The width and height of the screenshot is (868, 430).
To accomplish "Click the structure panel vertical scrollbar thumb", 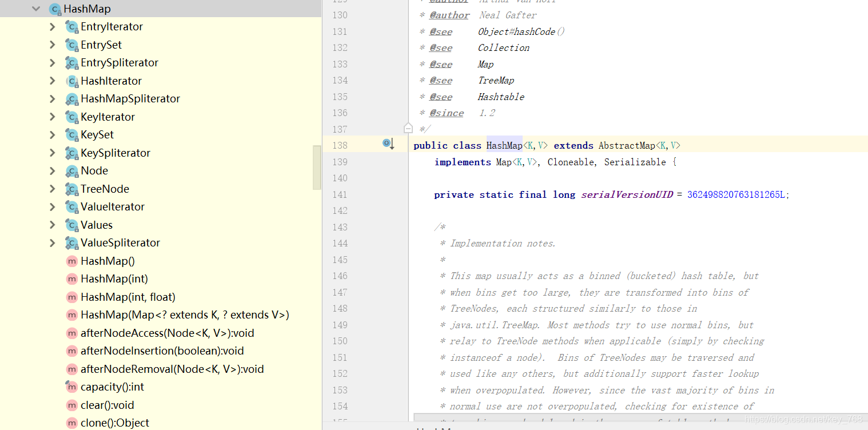I will click(x=317, y=167).
